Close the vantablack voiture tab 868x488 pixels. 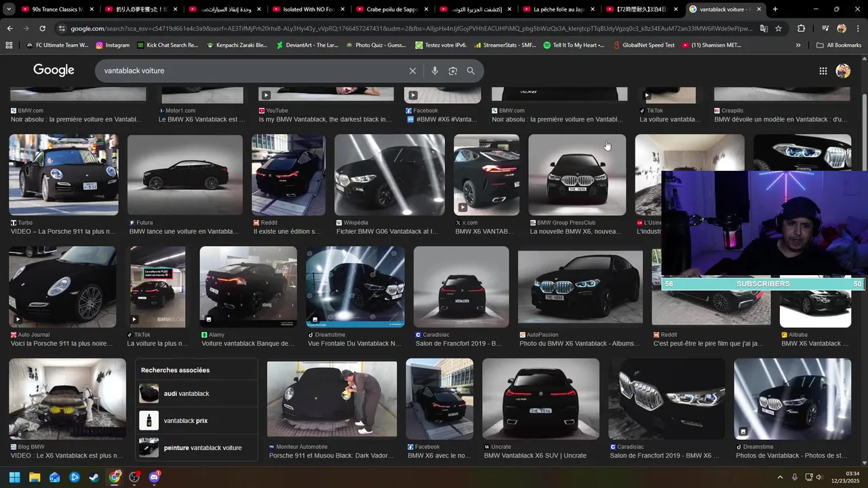pos(759,9)
